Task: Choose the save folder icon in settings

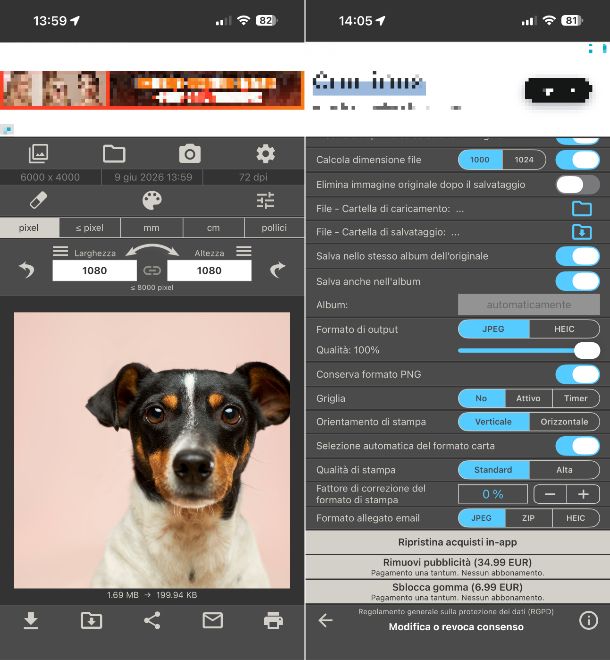Action: (582, 232)
